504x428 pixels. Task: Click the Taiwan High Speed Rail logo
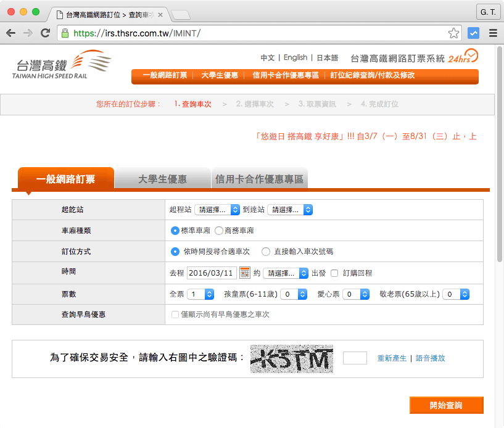62,65
